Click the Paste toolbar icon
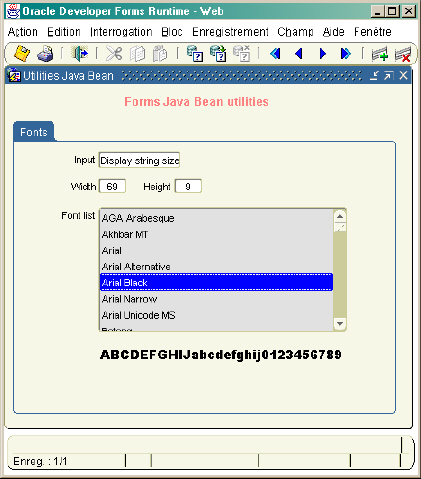 [160, 54]
